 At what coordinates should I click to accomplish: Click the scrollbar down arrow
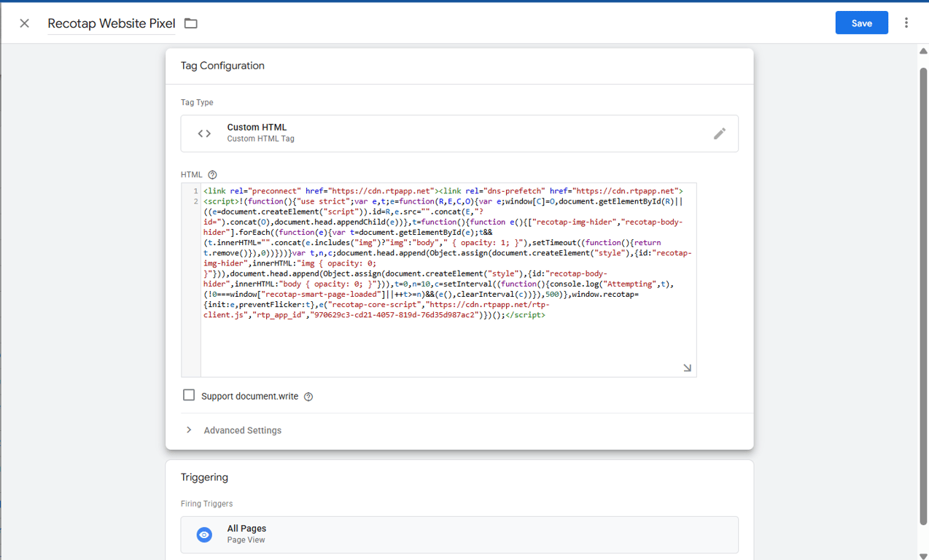[922, 556]
